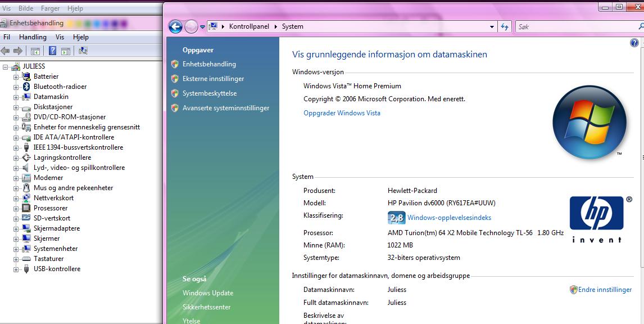Click the USB-kontrollere icon

26,269
